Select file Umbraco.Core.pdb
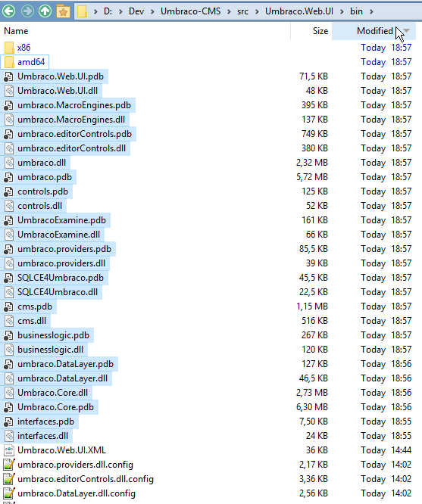This screenshot has width=422, height=504. [56, 407]
